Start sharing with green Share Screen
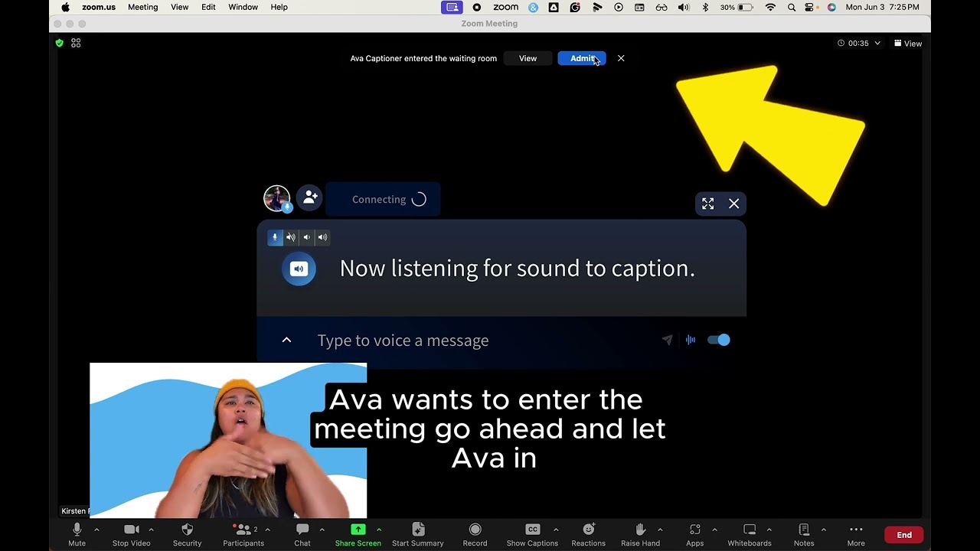The image size is (980, 551). coord(358,534)
